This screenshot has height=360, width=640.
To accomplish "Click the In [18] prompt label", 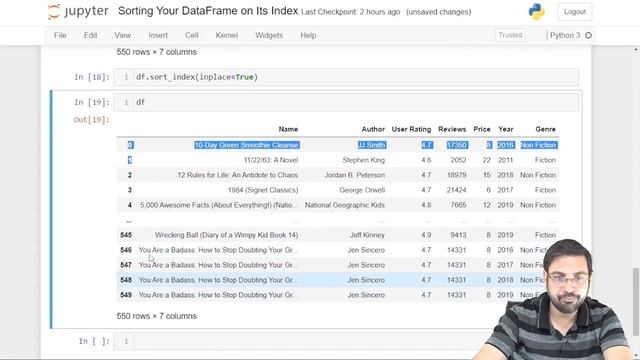I will click(x=92, y=77).
